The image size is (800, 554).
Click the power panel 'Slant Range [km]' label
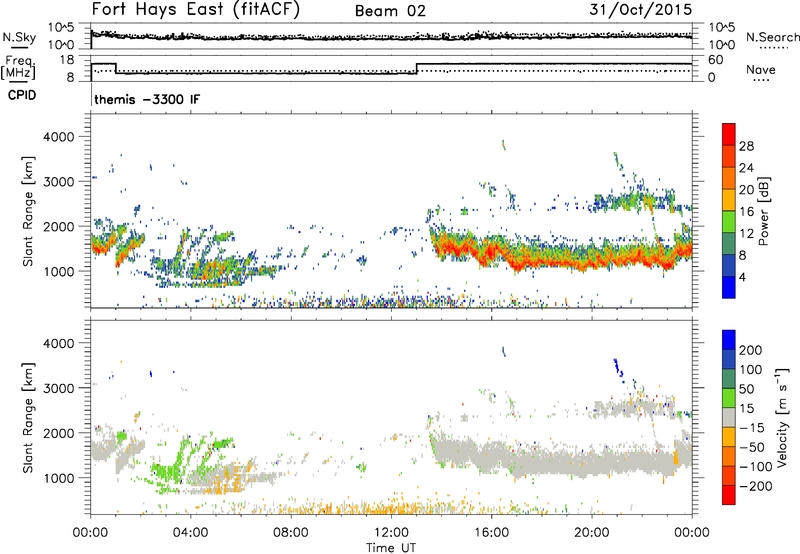point(28,211)
